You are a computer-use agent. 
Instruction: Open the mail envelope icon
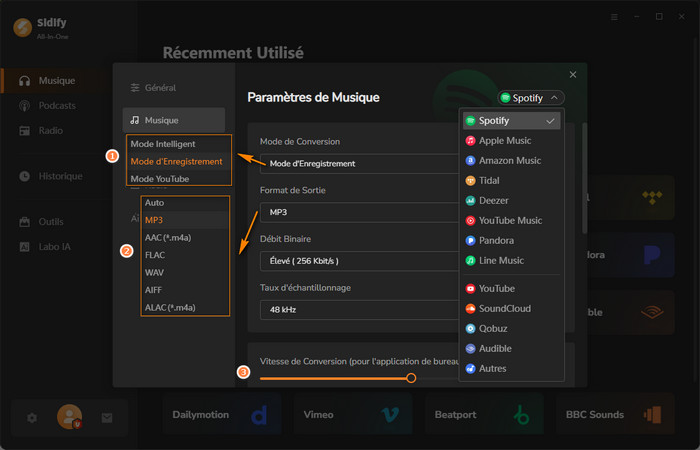click(107, 417)
